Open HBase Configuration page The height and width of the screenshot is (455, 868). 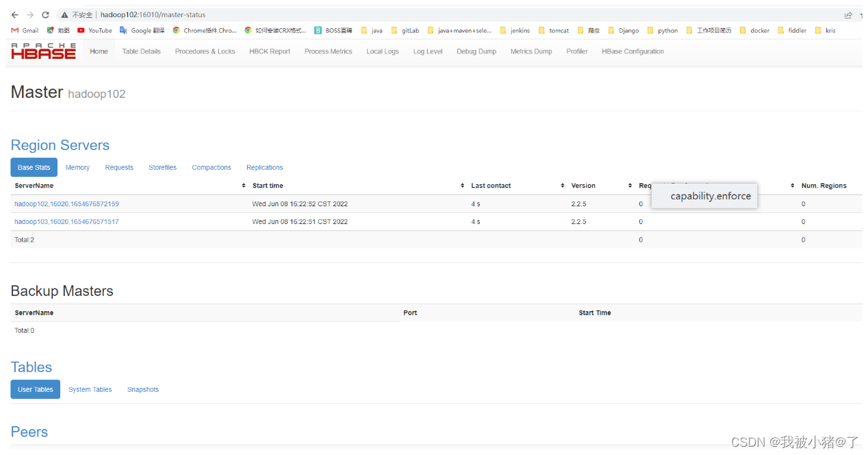(633, 51)
